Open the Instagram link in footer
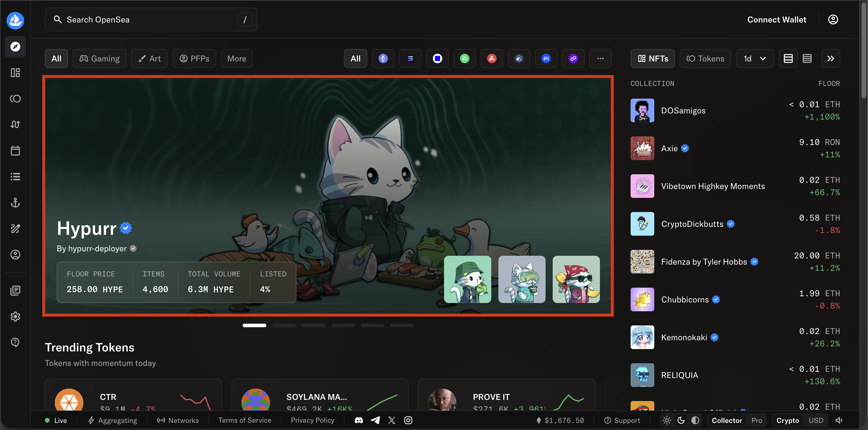Viewport: 868px width, 430px height. pyautogui.click(x=408, y=420)
